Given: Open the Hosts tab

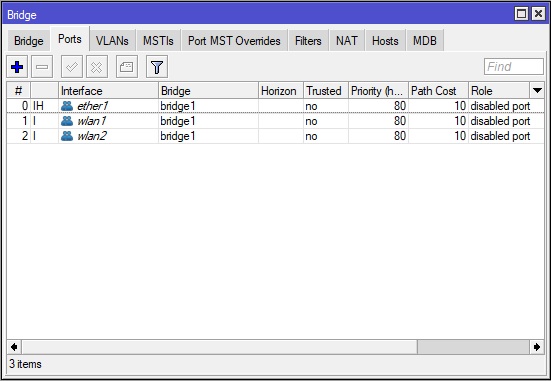Looking at the screenshot, I should [385, 41].
